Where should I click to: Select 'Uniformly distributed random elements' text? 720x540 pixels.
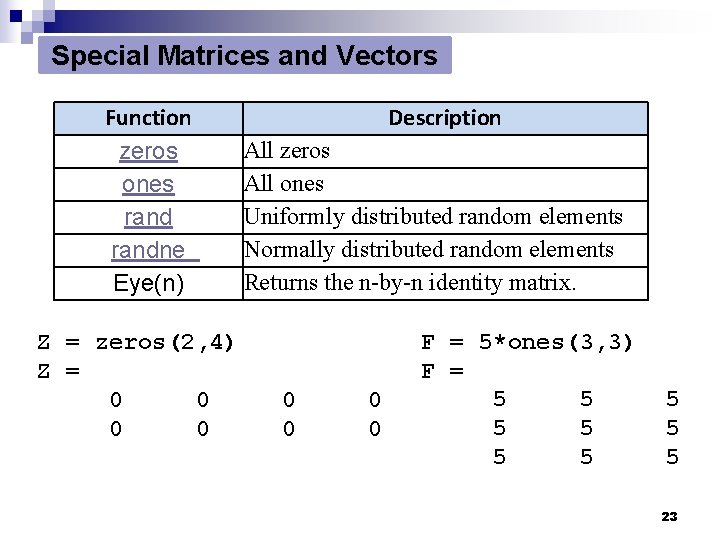coord(433,217)
